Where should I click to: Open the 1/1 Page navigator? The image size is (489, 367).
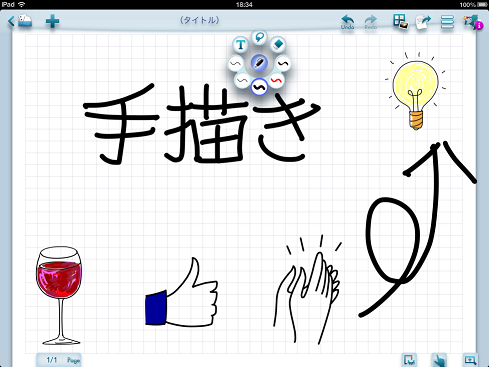[x=59, y=360]
